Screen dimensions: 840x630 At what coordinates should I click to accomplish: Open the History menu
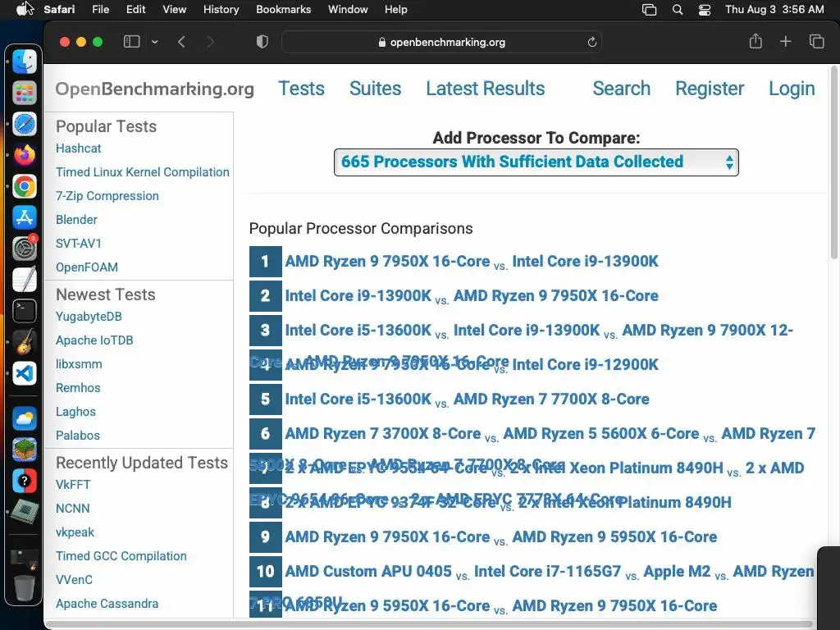click(x=221, y=10)
